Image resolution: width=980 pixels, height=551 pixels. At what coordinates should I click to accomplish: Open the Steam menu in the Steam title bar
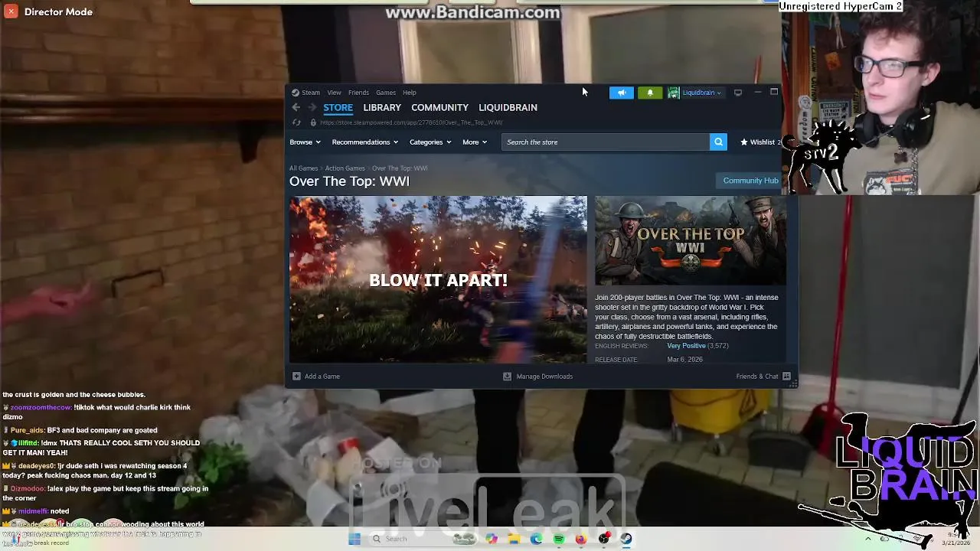(x=306, y=93)
